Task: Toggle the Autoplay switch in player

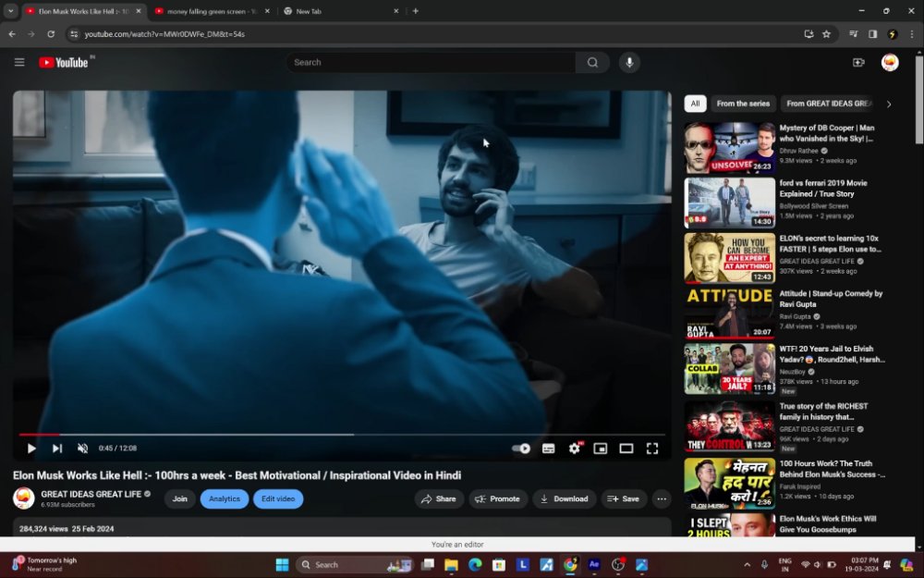Action: click(x=521, y=449)
